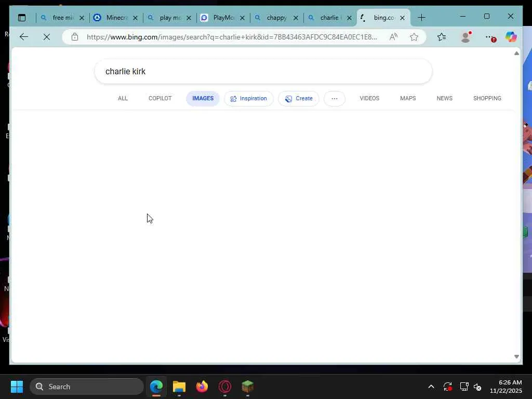This screenshot has height=399, width=532.
Task: Click the taskbar Search box
Action: (87, 387)
